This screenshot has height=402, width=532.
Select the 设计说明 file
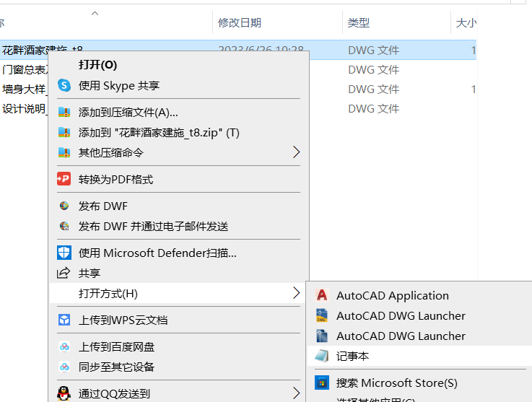(x=24, y=108)
